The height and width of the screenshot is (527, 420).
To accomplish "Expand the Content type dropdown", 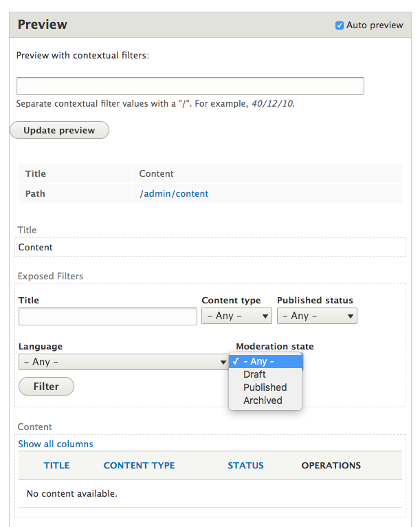I will point(236,316).
